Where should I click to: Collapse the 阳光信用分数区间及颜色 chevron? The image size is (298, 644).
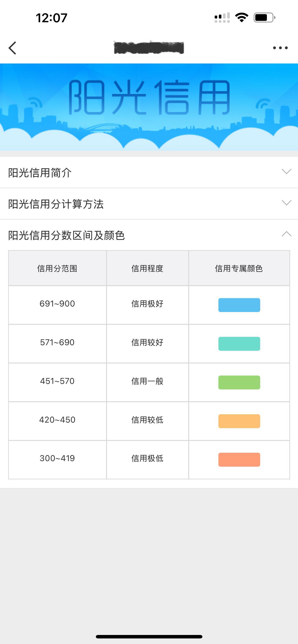point(286,234)
